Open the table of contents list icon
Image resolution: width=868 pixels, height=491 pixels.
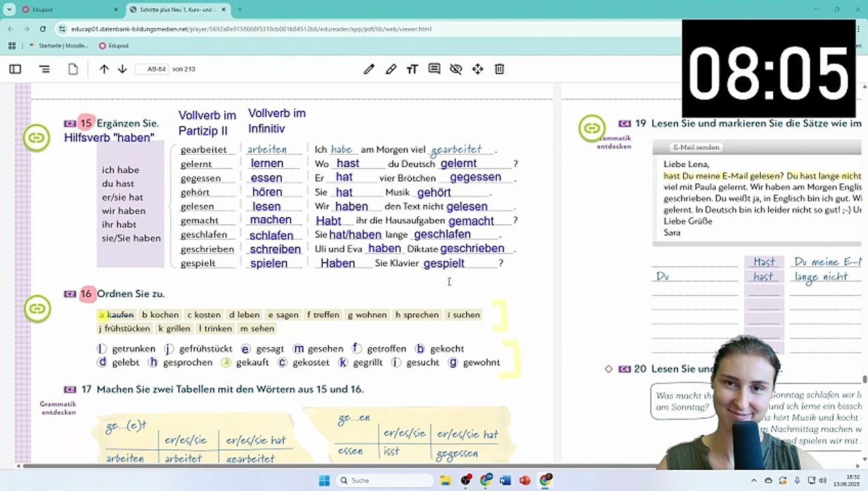click(x=44, y=69)
